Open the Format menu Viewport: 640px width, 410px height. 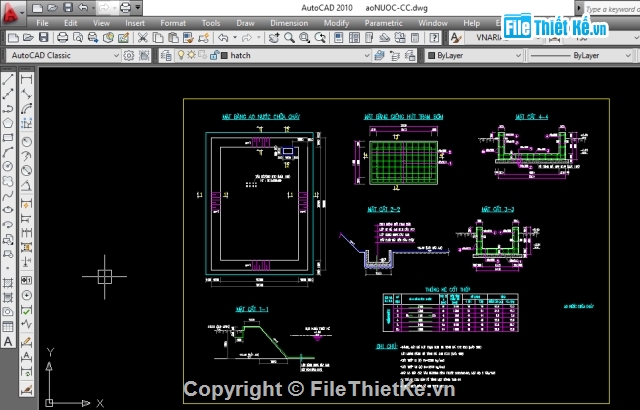click(173, 23)
